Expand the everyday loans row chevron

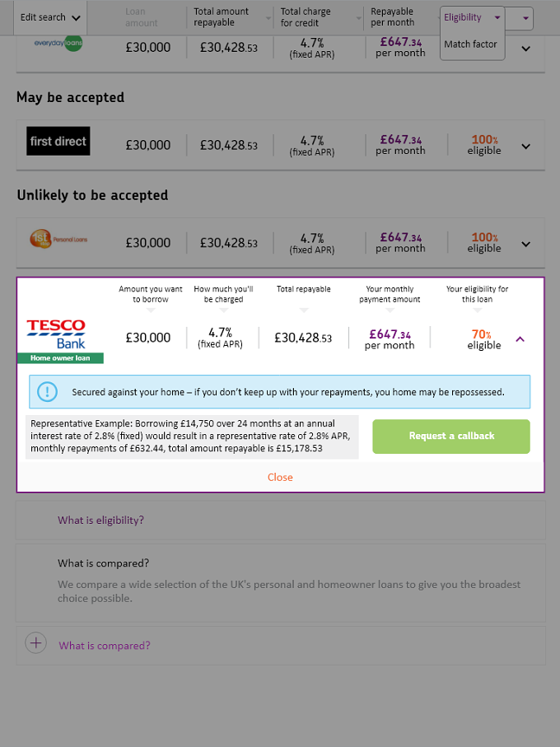point(525,48)
